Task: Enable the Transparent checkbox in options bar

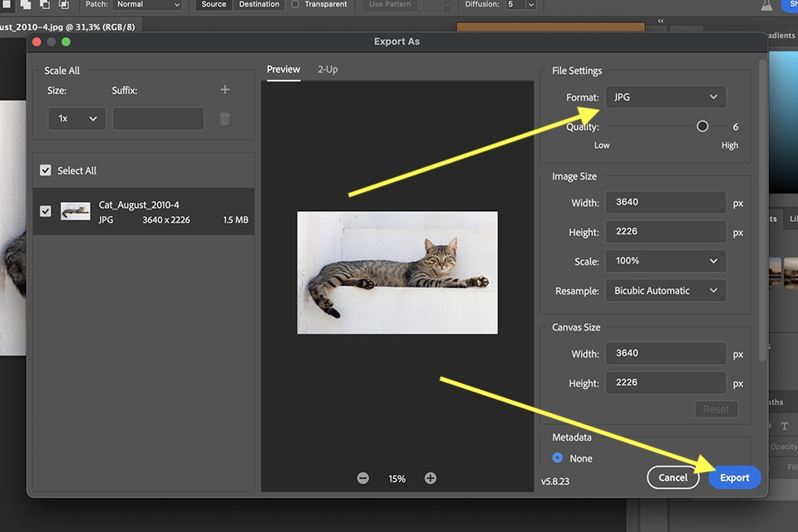Action: point(294,4)
